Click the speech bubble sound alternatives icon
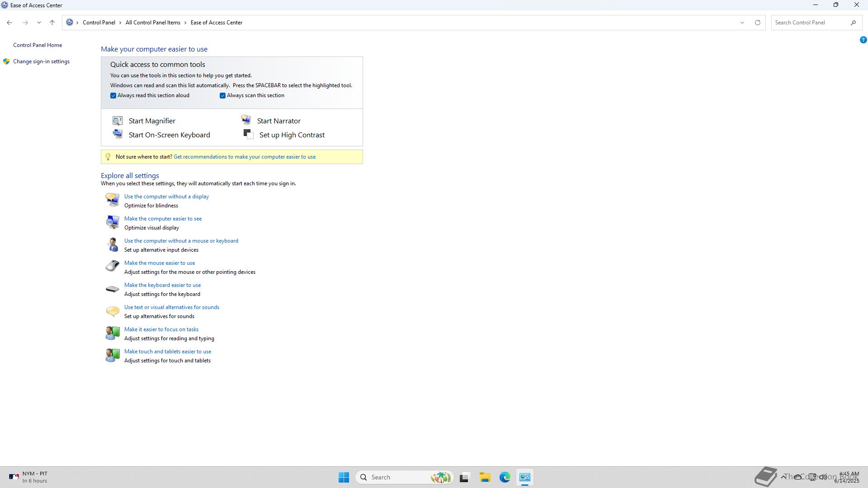 click(112, 311)
